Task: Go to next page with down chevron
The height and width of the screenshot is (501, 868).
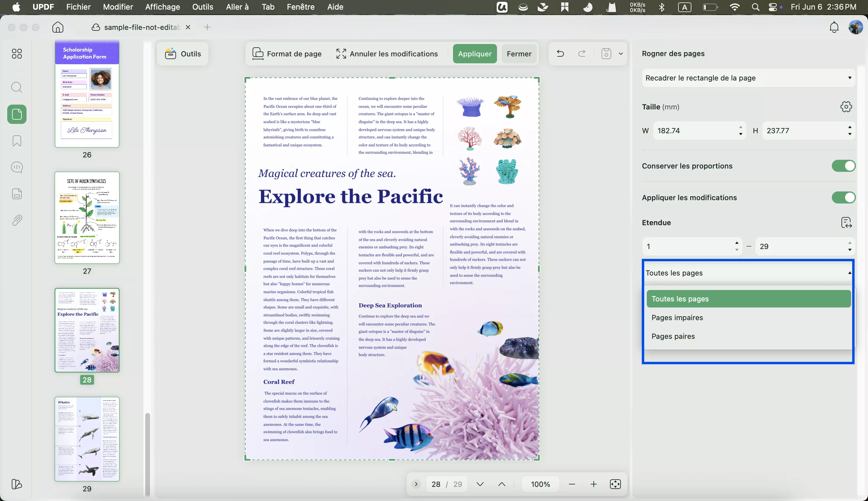Action: 480,484
